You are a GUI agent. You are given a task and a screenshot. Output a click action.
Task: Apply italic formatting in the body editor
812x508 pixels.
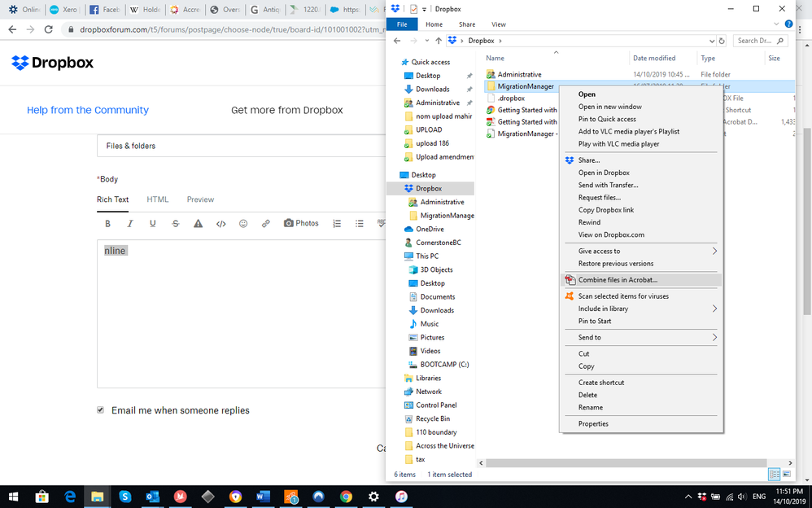click(x=129, y=223)
